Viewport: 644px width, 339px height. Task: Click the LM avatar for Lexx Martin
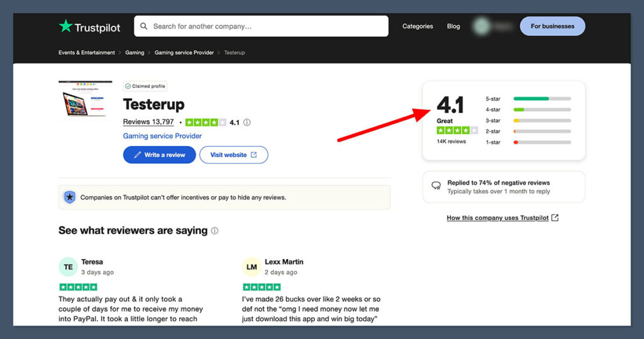tap(252, 267)
